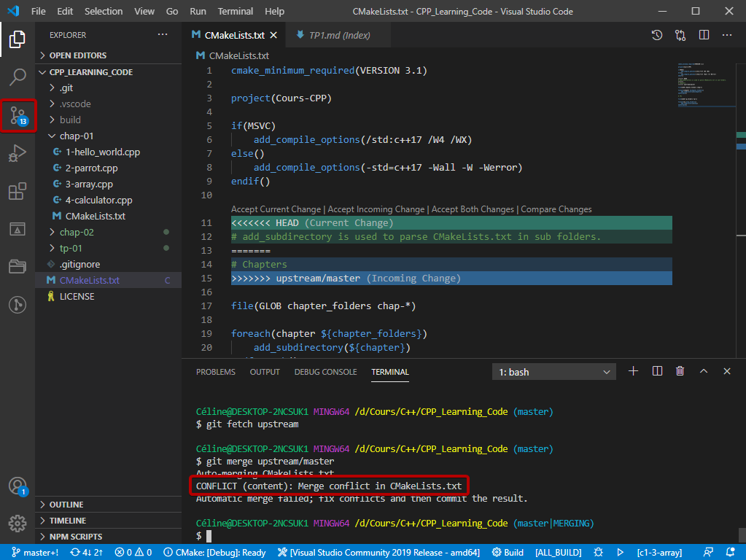
Task: Run target with status bar play icon
Action: click(x=621, y=553)
